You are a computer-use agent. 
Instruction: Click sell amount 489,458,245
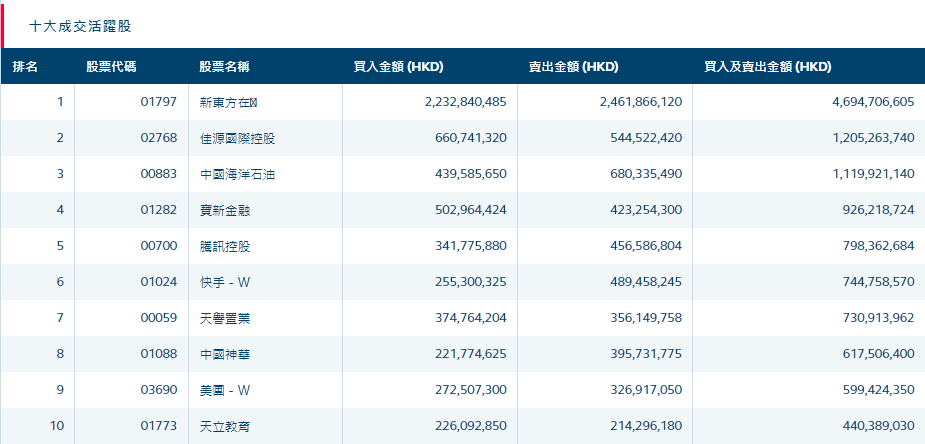tap(647, 282)
